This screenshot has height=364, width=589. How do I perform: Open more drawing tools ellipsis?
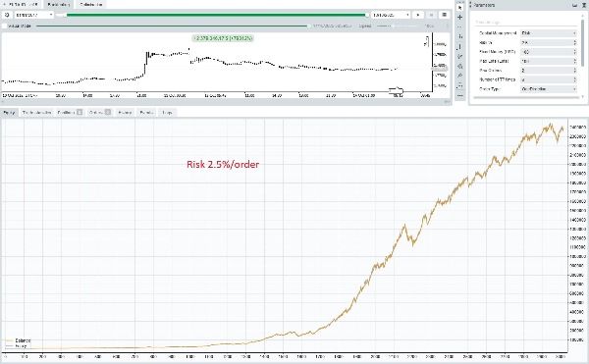tap(460, 96)
